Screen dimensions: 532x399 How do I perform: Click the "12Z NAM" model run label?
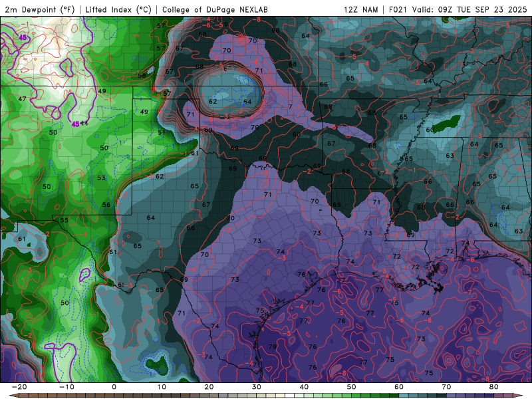click(360, 9)
